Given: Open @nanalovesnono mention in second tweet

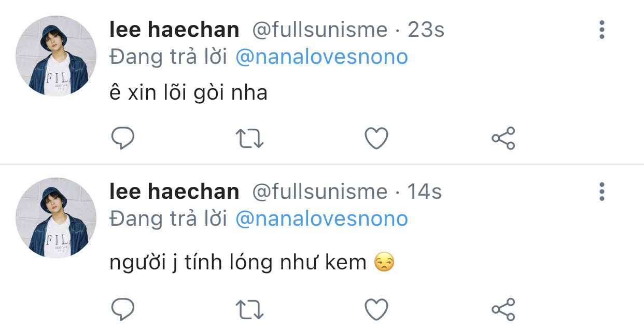Looking at the screenshot, I should coord(321,219).
